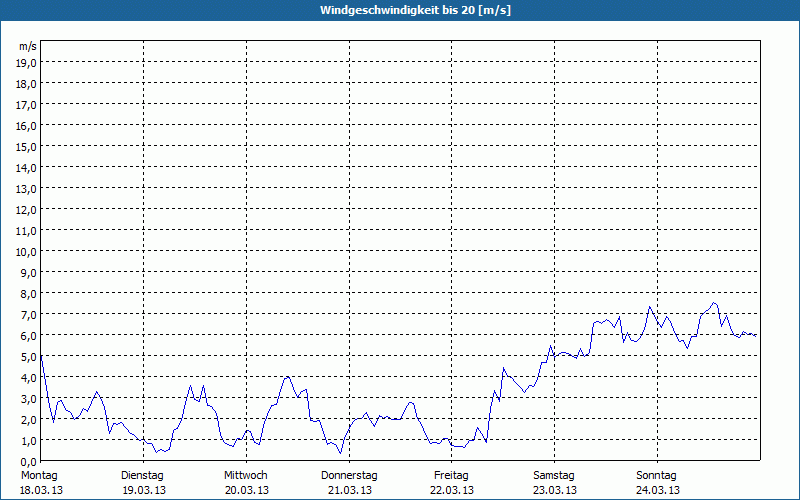The width and height of the screenshot is (800, 500).
Task: Click the '9,0' y-axis label
Action: click(x=29, y=272)
